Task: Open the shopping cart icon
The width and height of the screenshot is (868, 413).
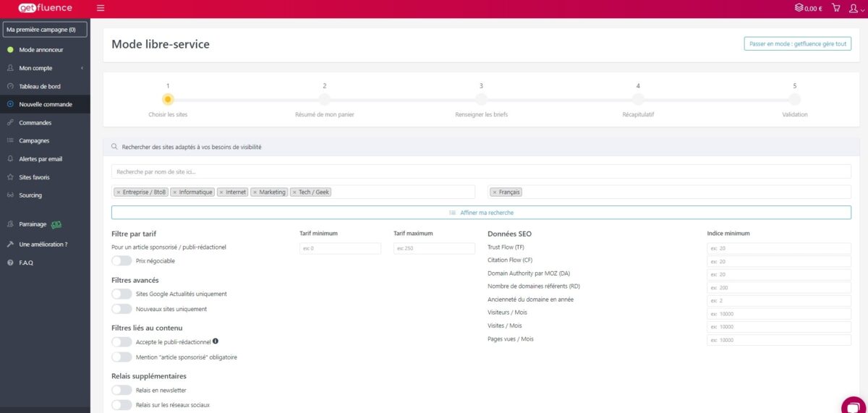Action: click(x=836, y=8)
